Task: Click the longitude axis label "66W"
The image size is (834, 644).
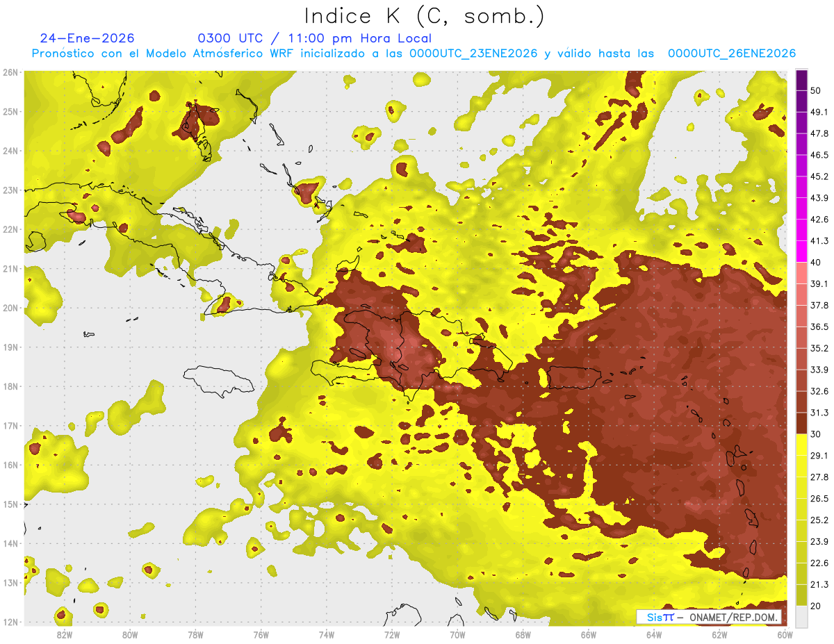Action: [589, 634]
